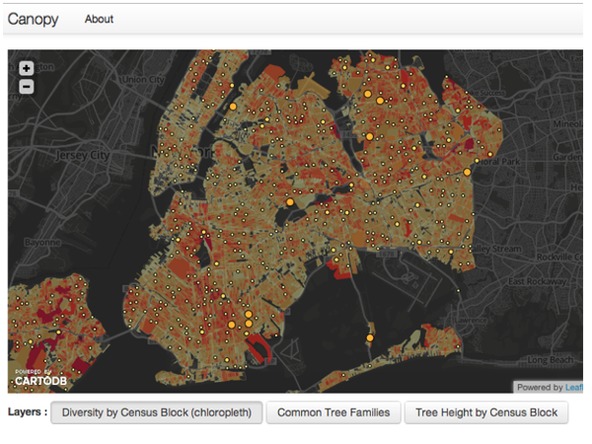592x444 pixels.
Task: Click the Union City label on the map
Action: 143,80
